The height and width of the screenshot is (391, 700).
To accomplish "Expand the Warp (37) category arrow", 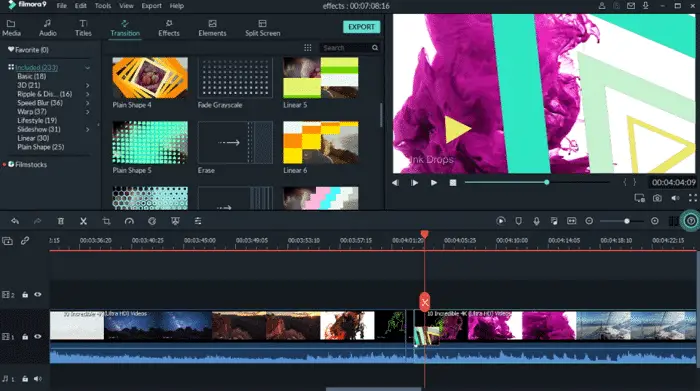I will [x=88, y=112].
